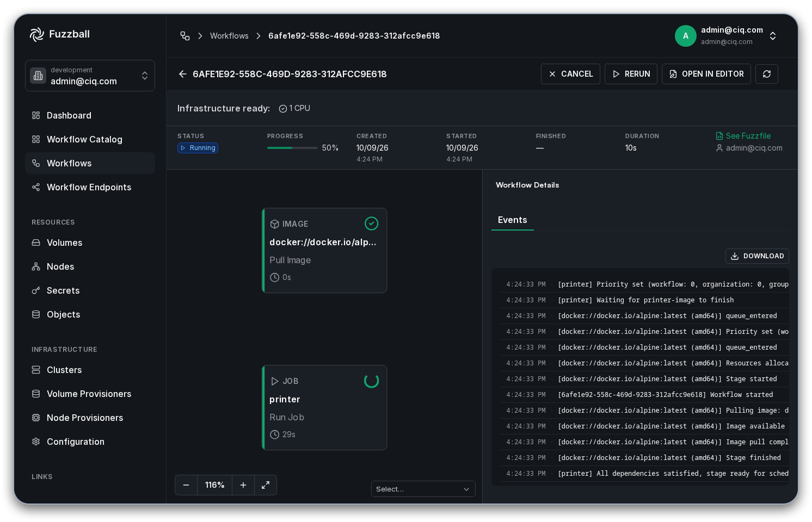Click the IMAGE node success checkmark icon
This screenshot has width=812, height=522.
click(x=371, y=223)
